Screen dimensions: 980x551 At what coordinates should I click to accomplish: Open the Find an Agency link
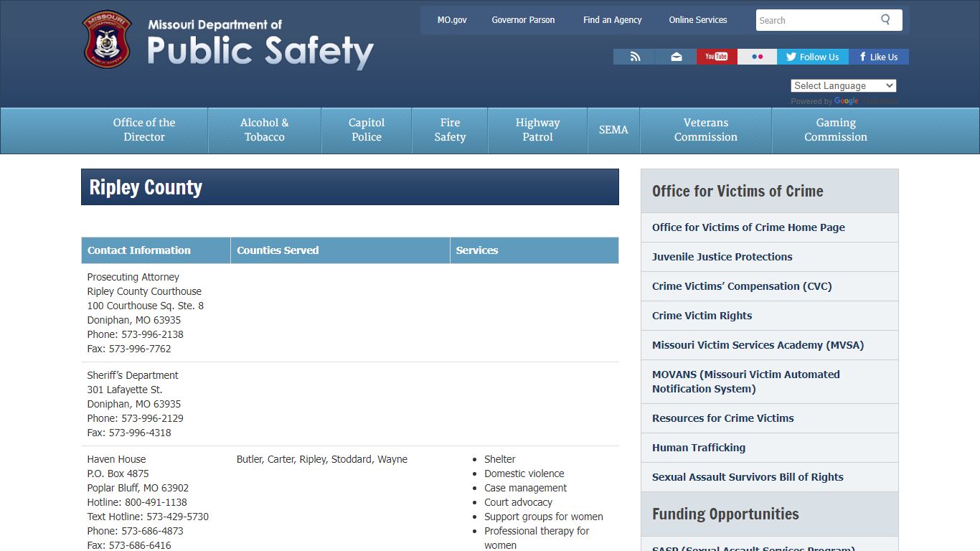coord(612,20)
